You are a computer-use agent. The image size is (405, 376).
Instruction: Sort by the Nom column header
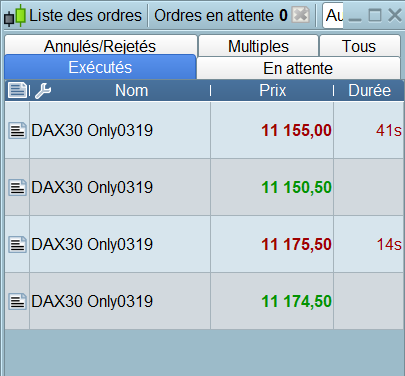pos(132,90)
